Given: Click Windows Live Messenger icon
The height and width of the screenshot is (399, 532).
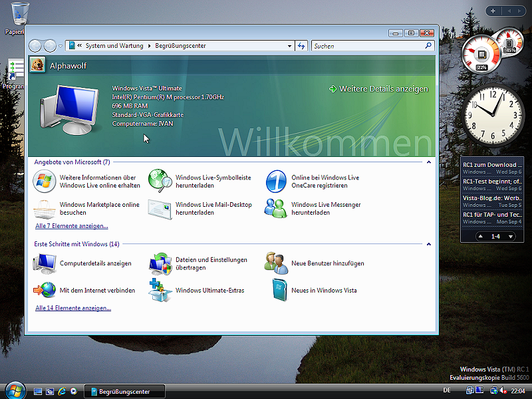Looking at the screenshot, I should coord(276,209).
